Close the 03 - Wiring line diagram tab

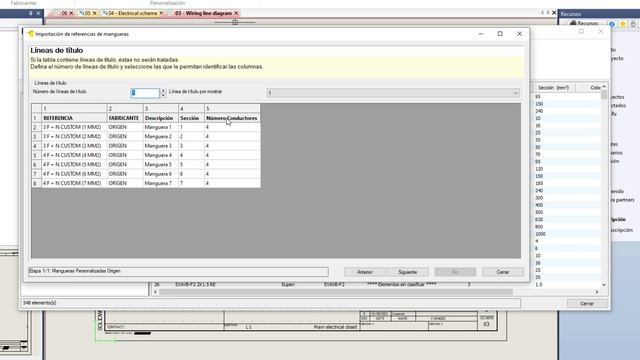coord(236,13)
